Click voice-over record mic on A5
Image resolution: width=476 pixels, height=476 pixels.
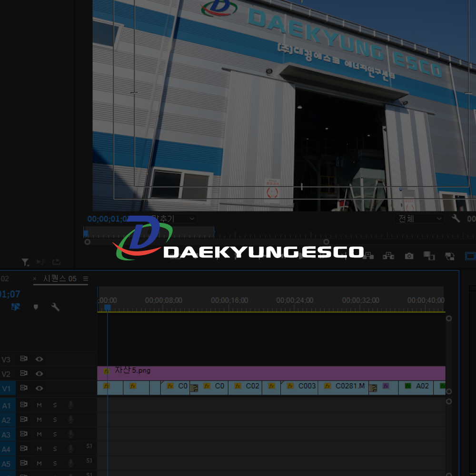[x=71, y=463]
